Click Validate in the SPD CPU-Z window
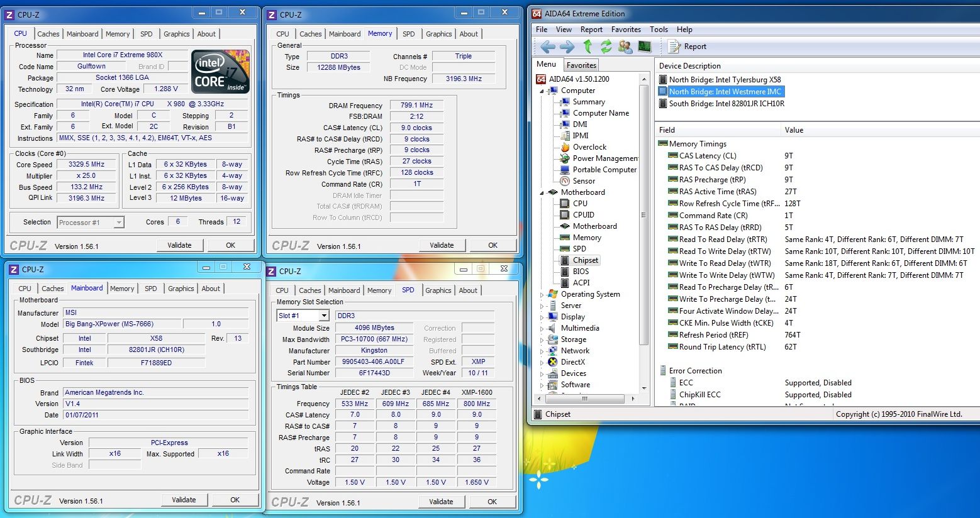 pos(441,502)
